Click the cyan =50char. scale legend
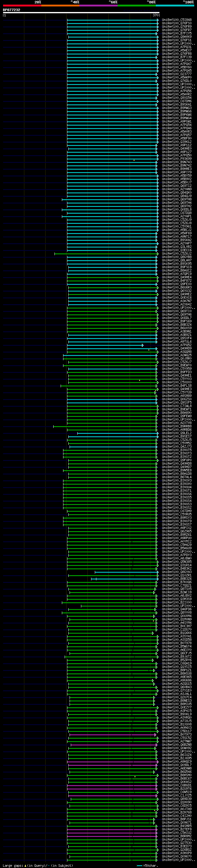 click(147, 865)
